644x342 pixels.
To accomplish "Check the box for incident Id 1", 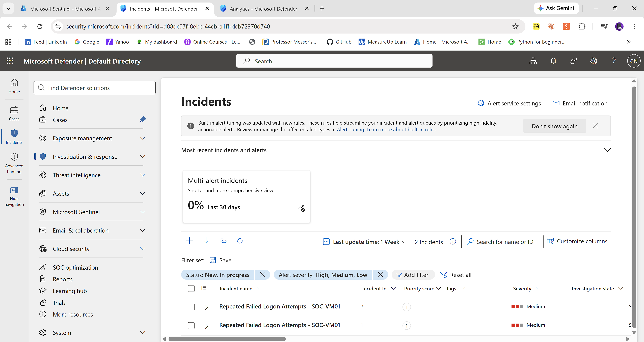I will pos(191,326).
